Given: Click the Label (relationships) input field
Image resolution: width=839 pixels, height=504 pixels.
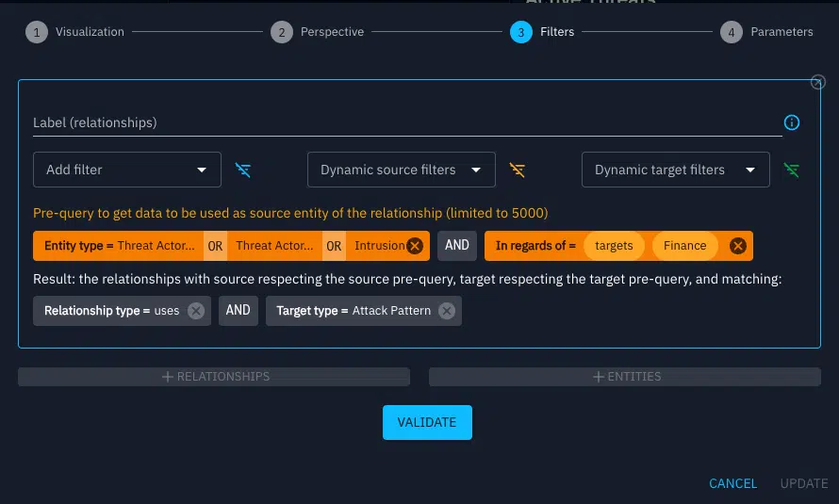Looking at the screenshot, I should point(407,122).
